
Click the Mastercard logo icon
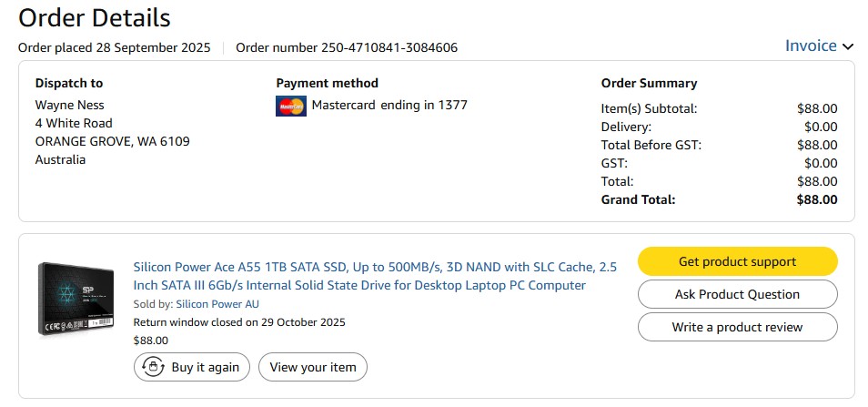click(x=290, y=106)
